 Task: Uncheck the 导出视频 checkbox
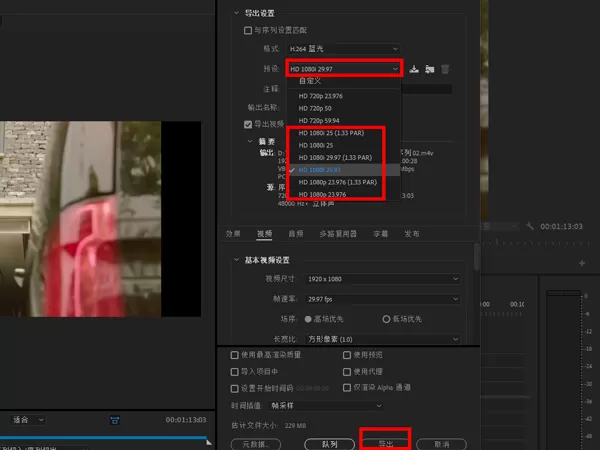248,124
